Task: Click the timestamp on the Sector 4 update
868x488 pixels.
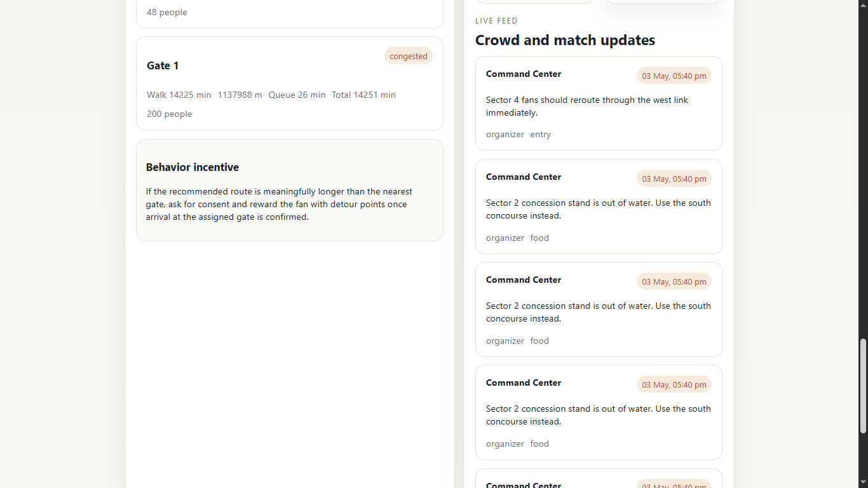Action: pyautogui.click(x=674, y=76)
